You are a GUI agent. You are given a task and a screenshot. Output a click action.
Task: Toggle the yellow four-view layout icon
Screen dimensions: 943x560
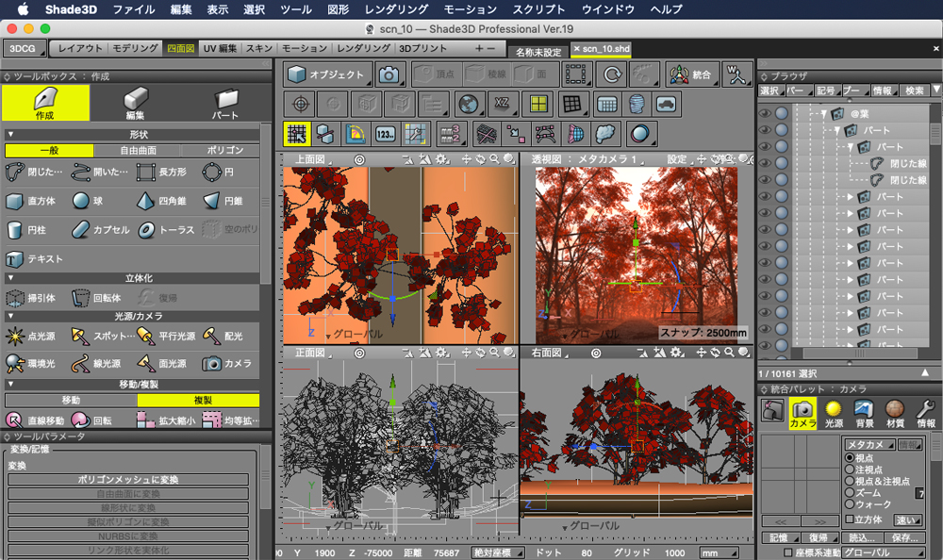coord(538,105)
